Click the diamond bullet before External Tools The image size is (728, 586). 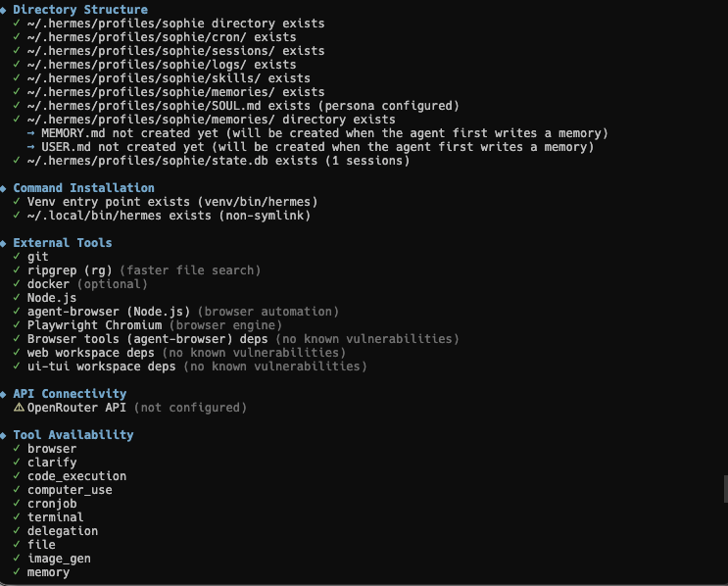tap(3, 243)
